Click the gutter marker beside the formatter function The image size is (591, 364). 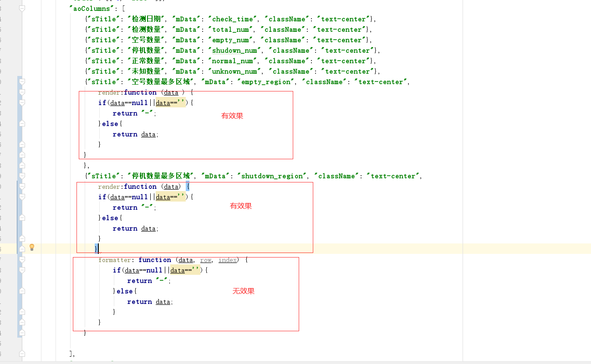(x=22, y=259)
